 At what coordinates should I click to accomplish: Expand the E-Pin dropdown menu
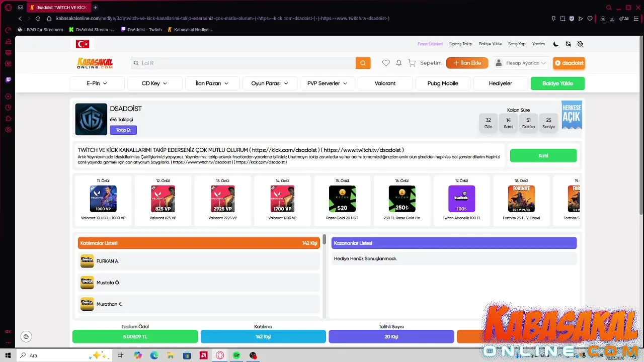coord(97,83)
